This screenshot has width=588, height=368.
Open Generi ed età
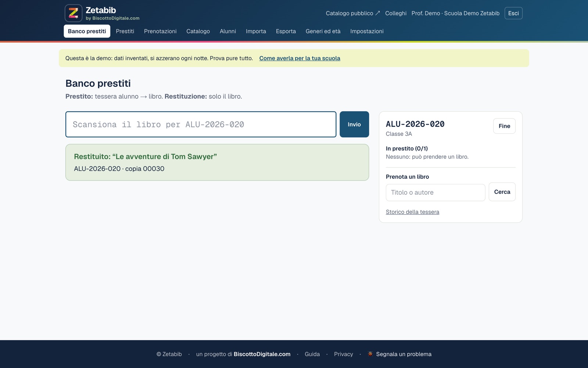click(323, 31)
